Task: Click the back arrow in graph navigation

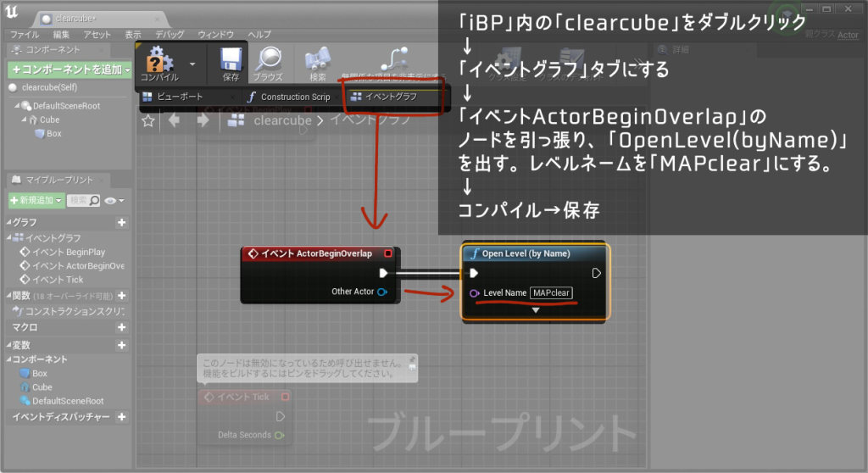Action: pyautogui.click(x=175, y=121)
